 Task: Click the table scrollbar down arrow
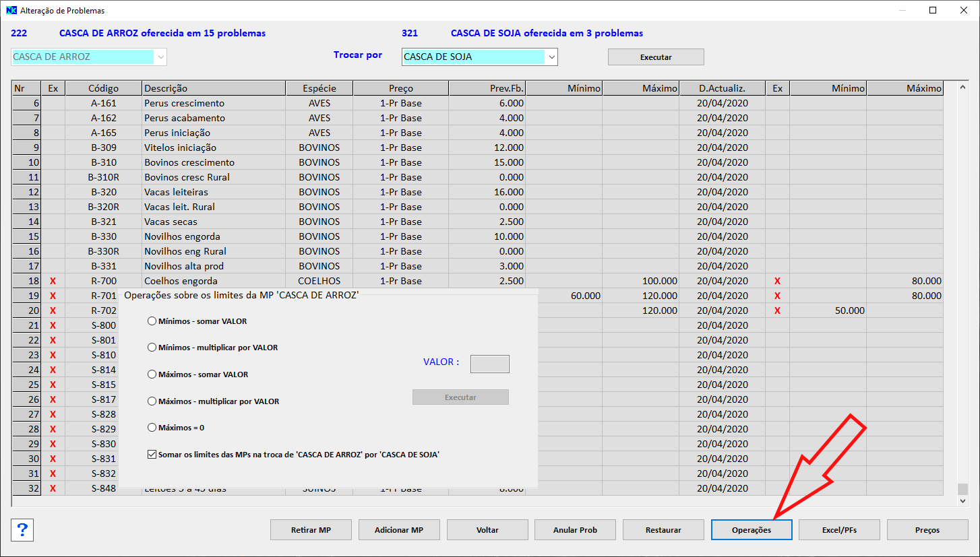tap(962, 501)
